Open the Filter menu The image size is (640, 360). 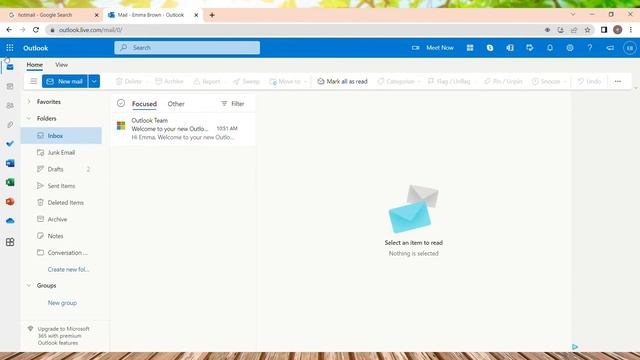(x=233, y=104)
